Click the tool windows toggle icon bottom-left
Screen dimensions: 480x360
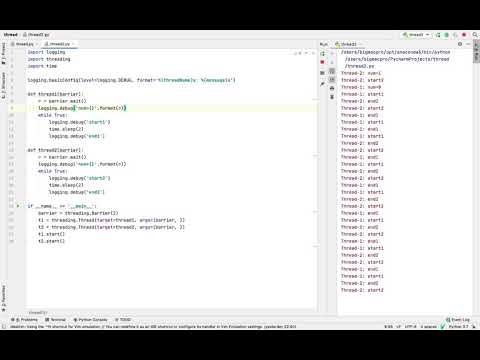click(x=4, y=327)
